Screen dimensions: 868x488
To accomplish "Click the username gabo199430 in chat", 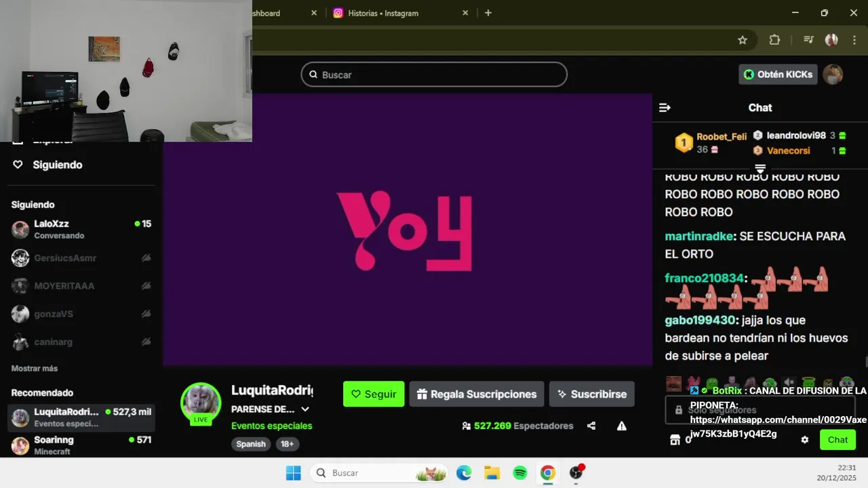I will pos(701,321).
